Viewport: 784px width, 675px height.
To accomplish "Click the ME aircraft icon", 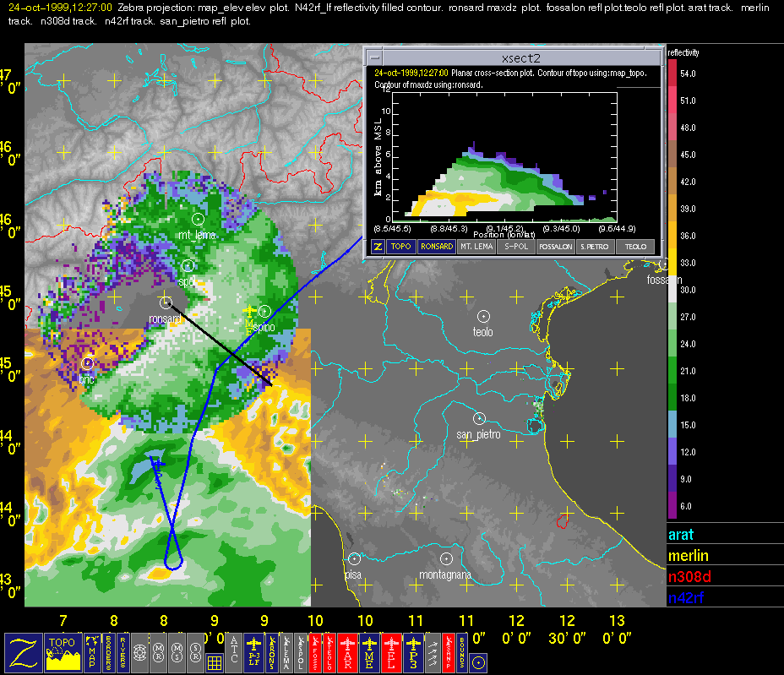I will 369,652.
